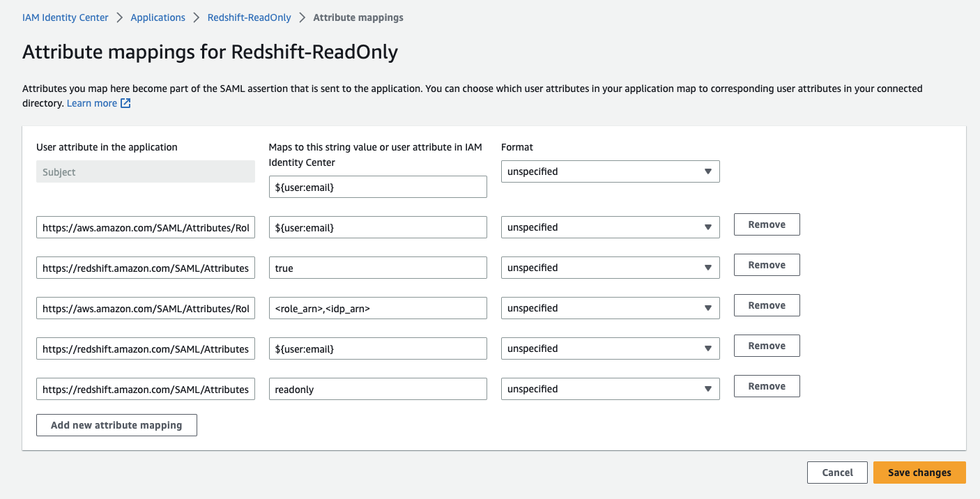980x499 pixels.
Task: Edit the 'readonly' value field
Action: [378, 389]
